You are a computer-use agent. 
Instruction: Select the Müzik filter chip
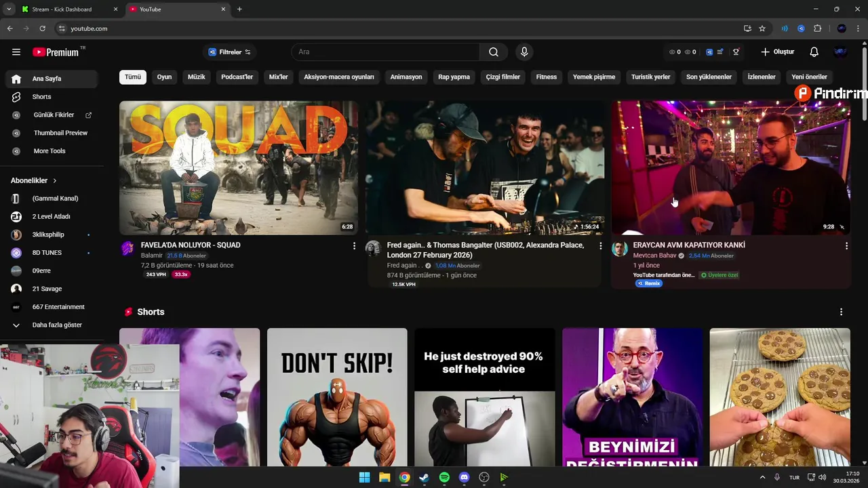pyautogui.click(x=196, y=77)
